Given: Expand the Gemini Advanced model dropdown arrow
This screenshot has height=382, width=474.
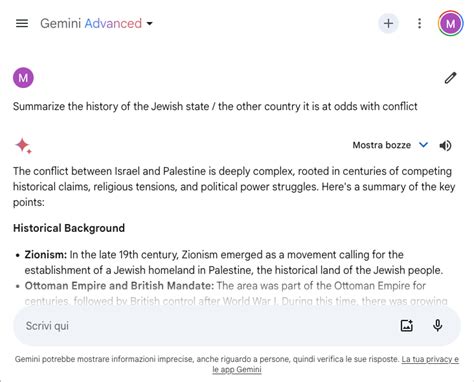Looking at the screenshot, I should 150,24.
